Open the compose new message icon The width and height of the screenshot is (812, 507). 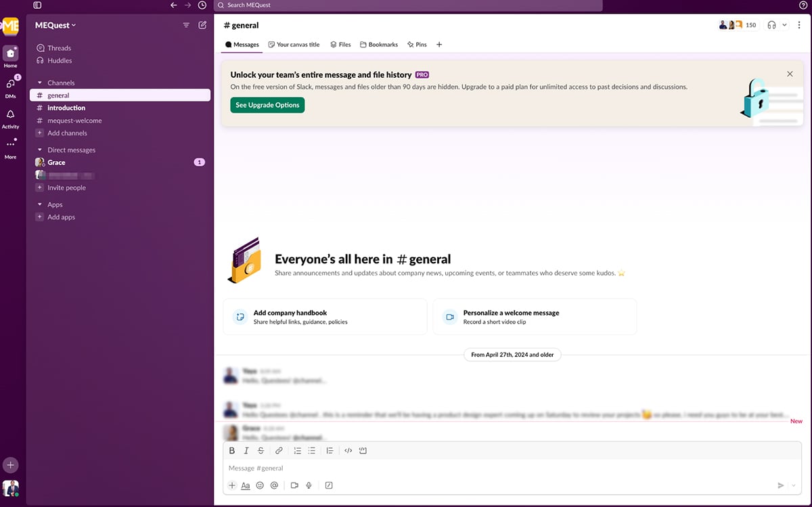(202, 24)
